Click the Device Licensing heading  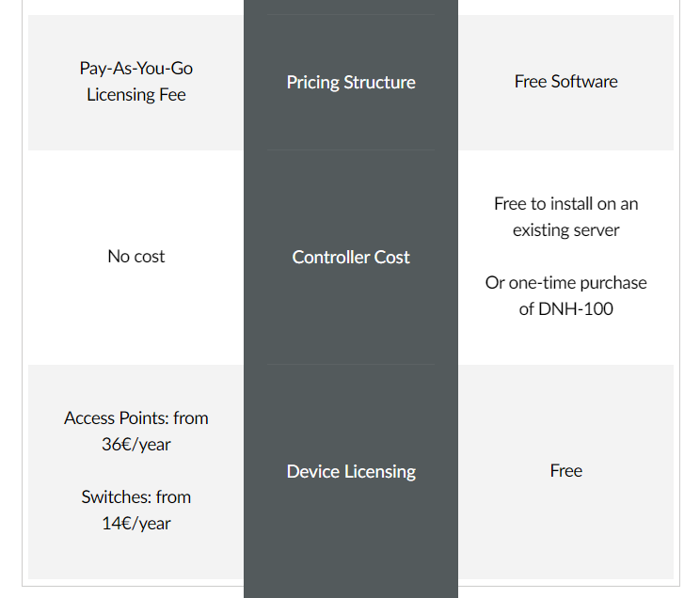tap(351, 472)
